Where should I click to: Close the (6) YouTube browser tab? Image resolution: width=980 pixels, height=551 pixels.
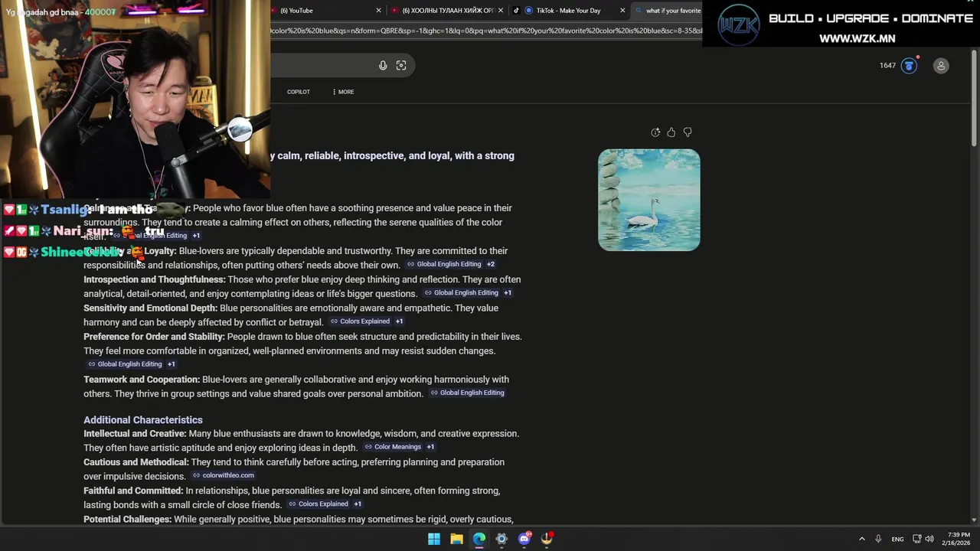[378, 11]
